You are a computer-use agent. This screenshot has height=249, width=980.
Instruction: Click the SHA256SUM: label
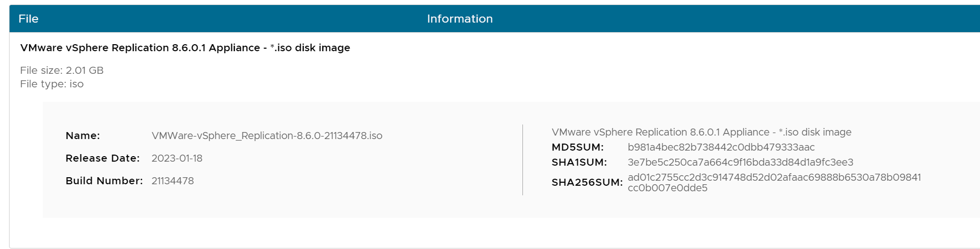587,182
